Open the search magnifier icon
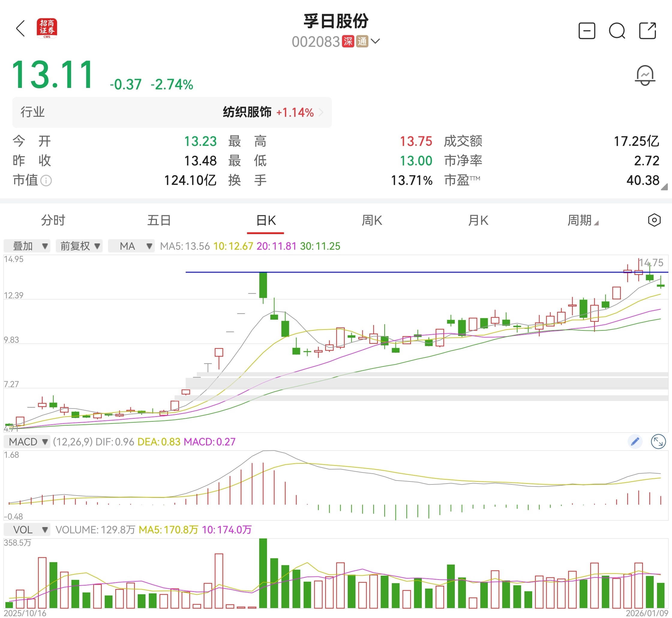Image resolution: width=672 pixels, height=618 pixels. pos(617,31)
